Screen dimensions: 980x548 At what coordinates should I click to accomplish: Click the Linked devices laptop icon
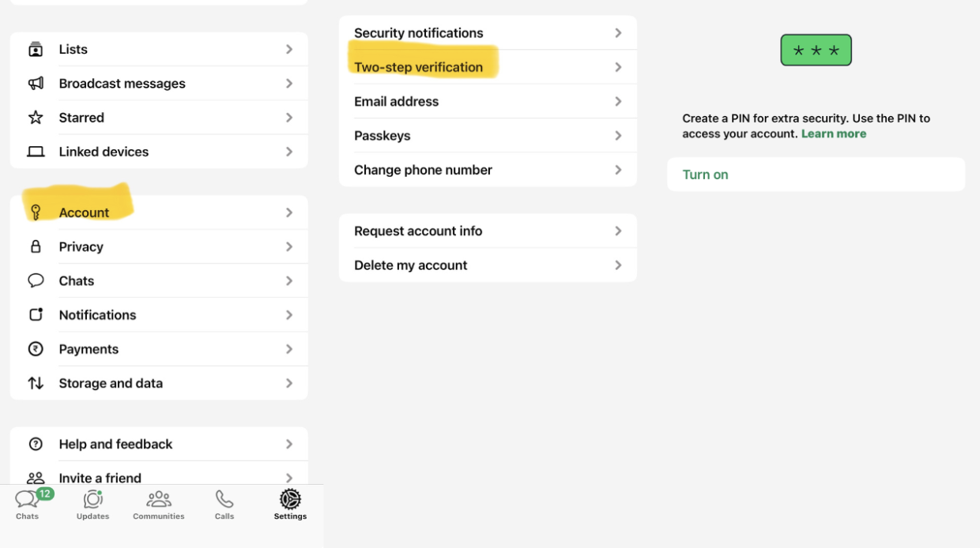36,152
